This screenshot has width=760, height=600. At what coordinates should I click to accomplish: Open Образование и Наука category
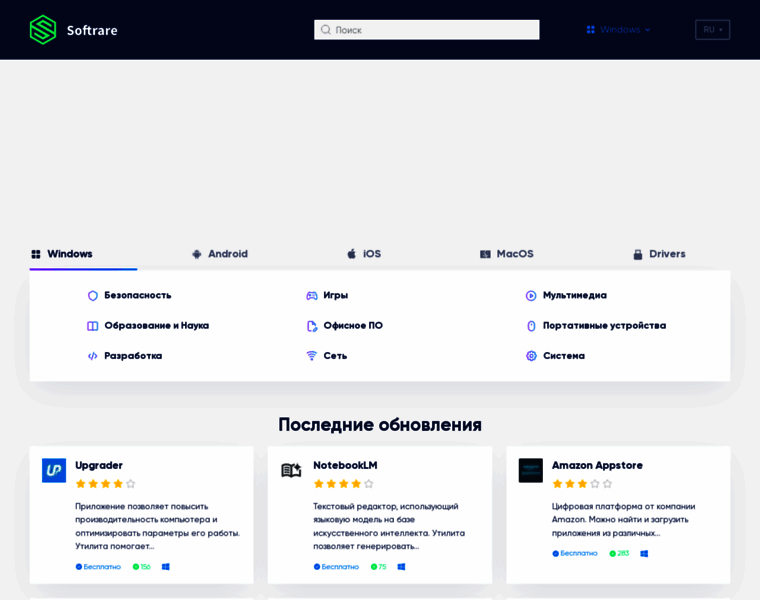click(x=157, y=326)
